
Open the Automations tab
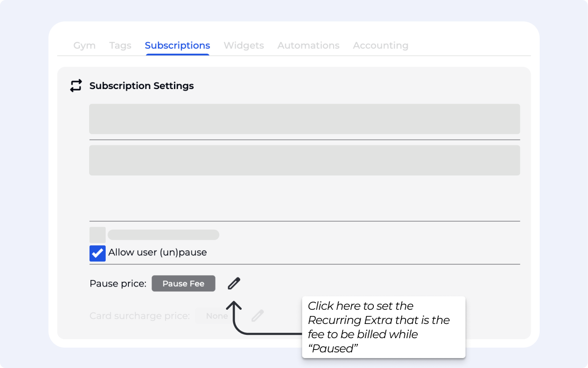(308, 45)
